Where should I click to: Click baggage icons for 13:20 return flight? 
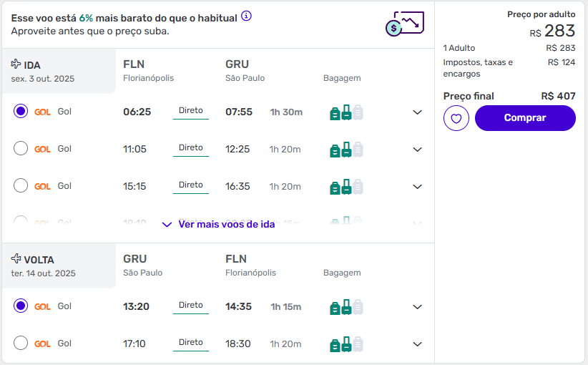coord(346,307)
